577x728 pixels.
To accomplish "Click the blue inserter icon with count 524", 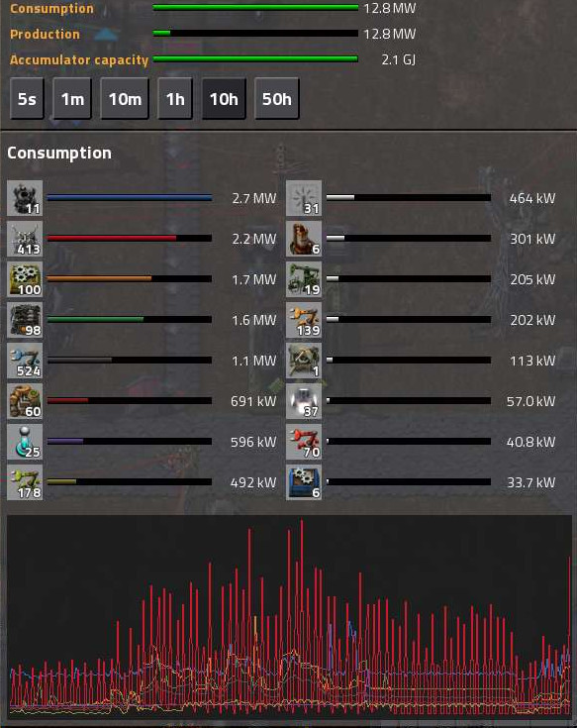I will pos(25,361).
